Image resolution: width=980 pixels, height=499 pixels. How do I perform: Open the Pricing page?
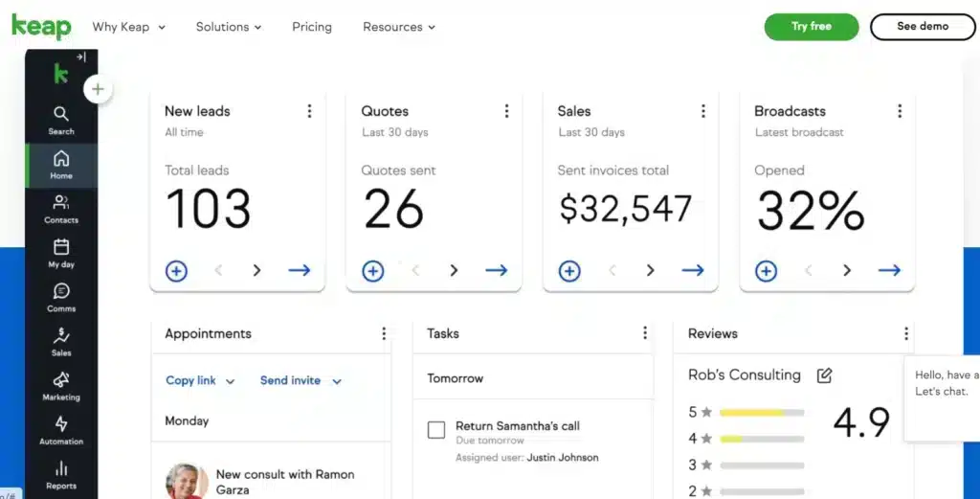(x=312, y=27)
